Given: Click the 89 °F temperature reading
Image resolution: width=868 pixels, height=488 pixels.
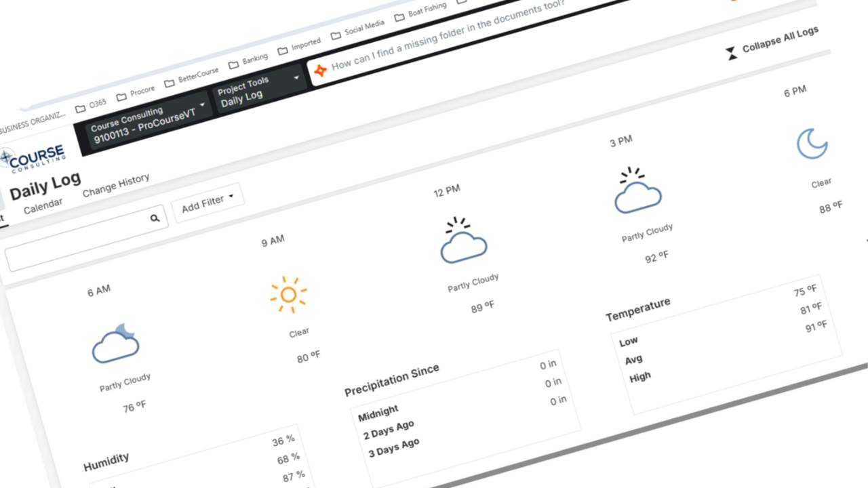Looking at the screenshot, I should (483, 307).
